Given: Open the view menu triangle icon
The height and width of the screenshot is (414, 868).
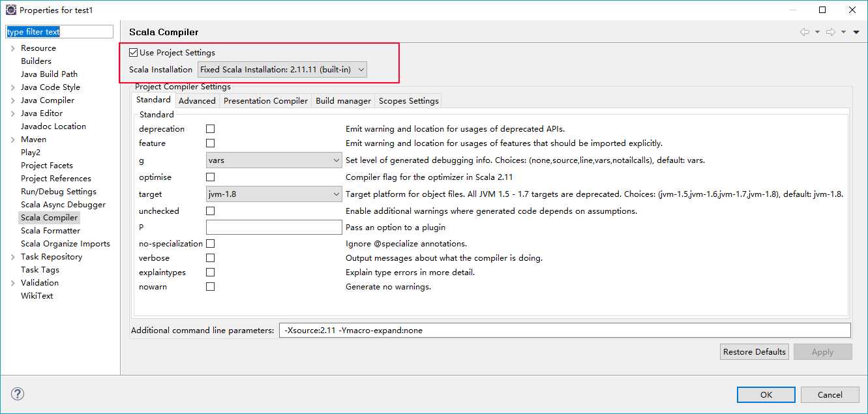Looking at the screenshot, I should 856,32.
